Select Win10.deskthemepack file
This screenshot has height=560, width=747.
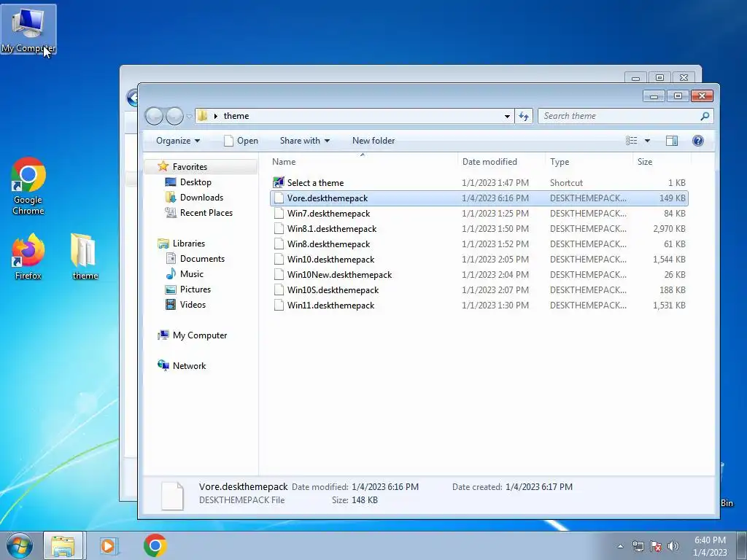[x=479, y=260]
